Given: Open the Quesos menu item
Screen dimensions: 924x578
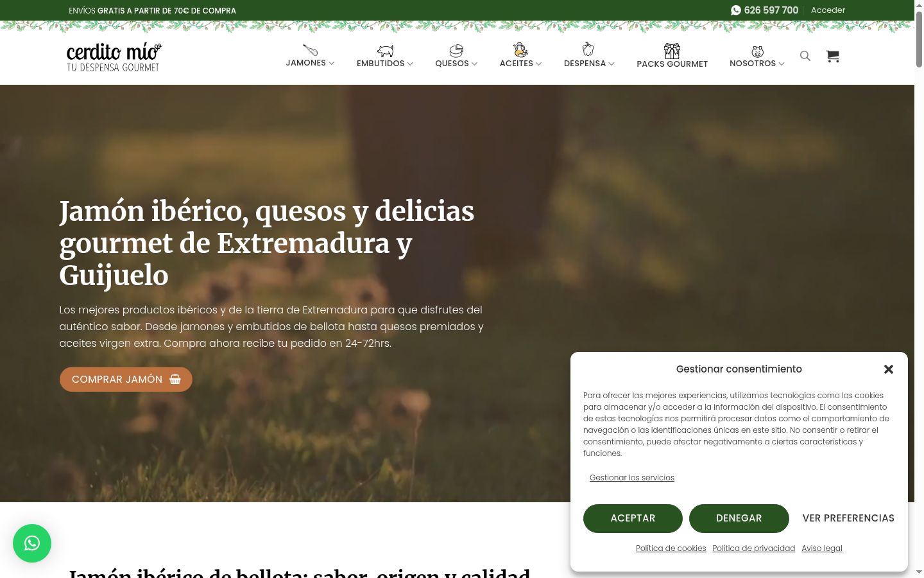Looking at the screenshot, I should (452, 64).
